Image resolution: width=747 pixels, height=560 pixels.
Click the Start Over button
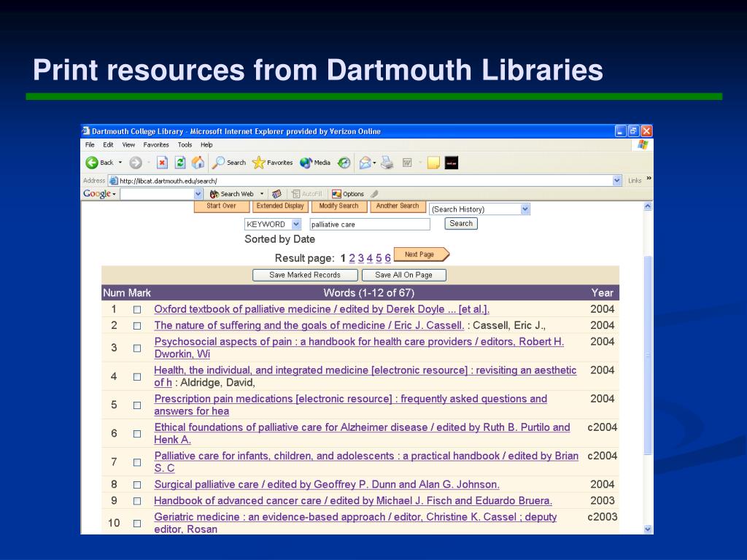click(222, 206)
